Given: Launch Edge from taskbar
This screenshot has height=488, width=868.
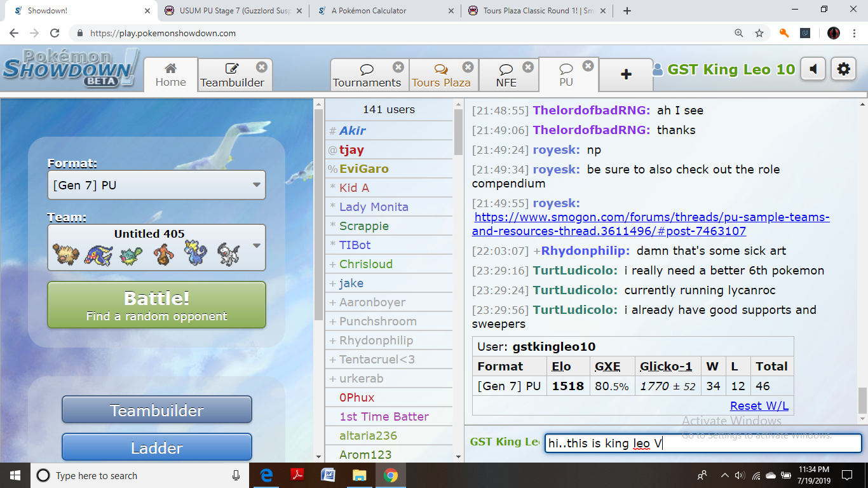Looking at the screenshot, I should 268,475.
